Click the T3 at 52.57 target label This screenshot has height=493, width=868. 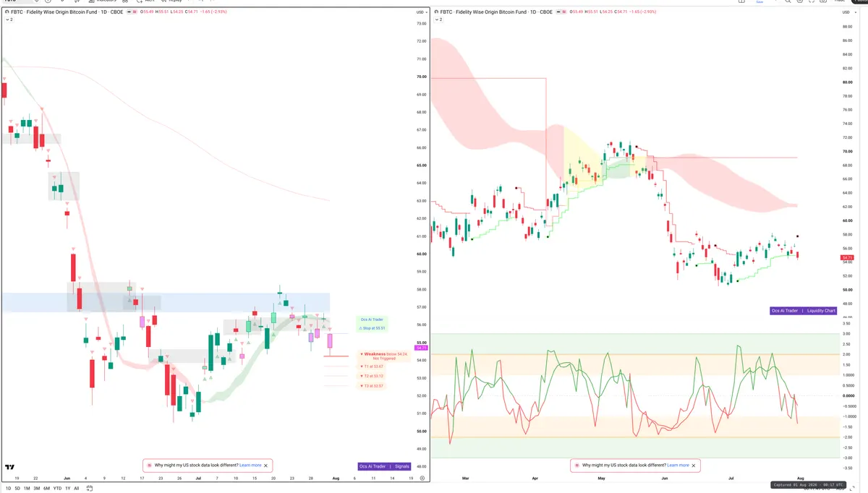click(x=372, y=386)
